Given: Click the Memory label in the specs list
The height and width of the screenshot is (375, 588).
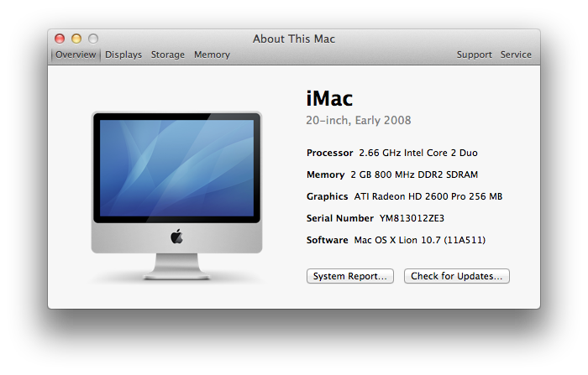Looking at the screenshot, I should (326, 174).
